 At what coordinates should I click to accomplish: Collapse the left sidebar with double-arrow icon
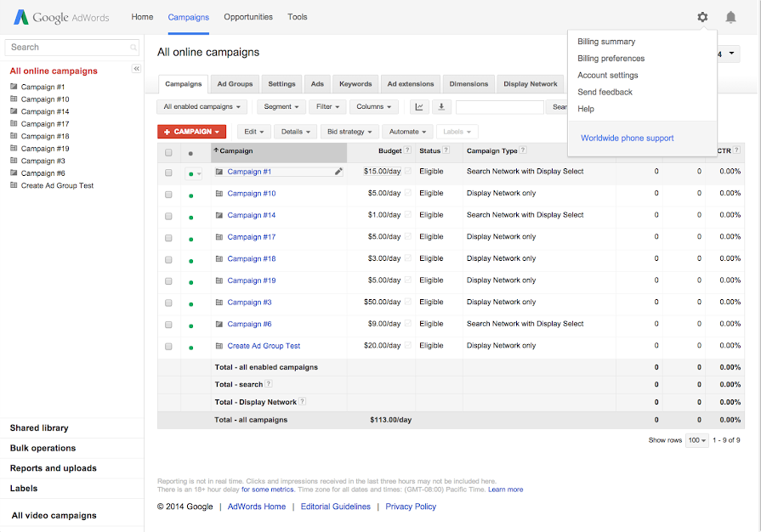136,69
